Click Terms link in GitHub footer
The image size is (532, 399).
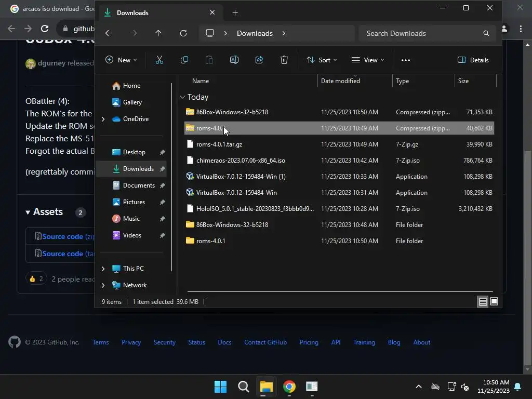coord(100,342)
